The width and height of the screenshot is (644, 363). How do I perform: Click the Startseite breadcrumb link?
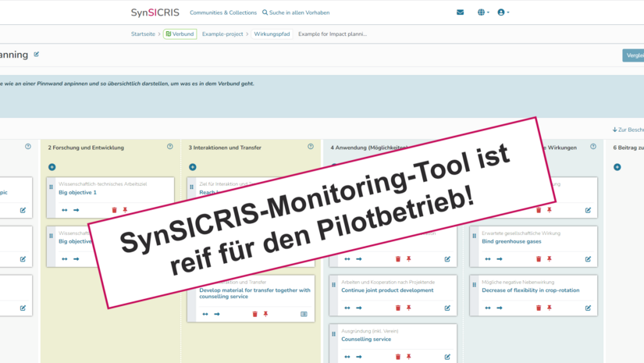[x=143, y=34]
